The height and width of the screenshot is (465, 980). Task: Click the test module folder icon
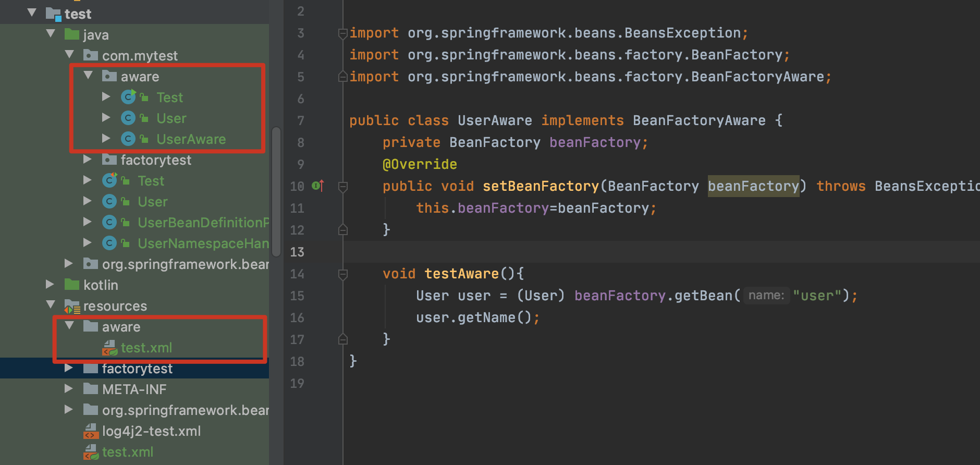53,14
